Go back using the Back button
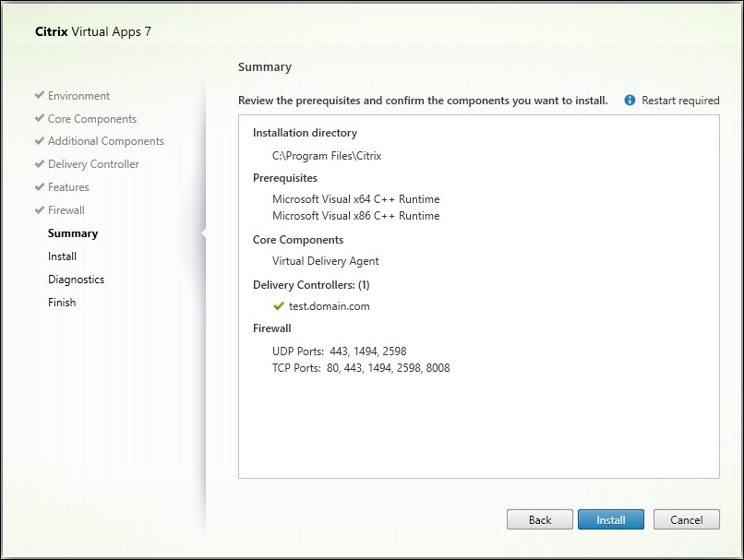744x560 pixels. [540, 519]
